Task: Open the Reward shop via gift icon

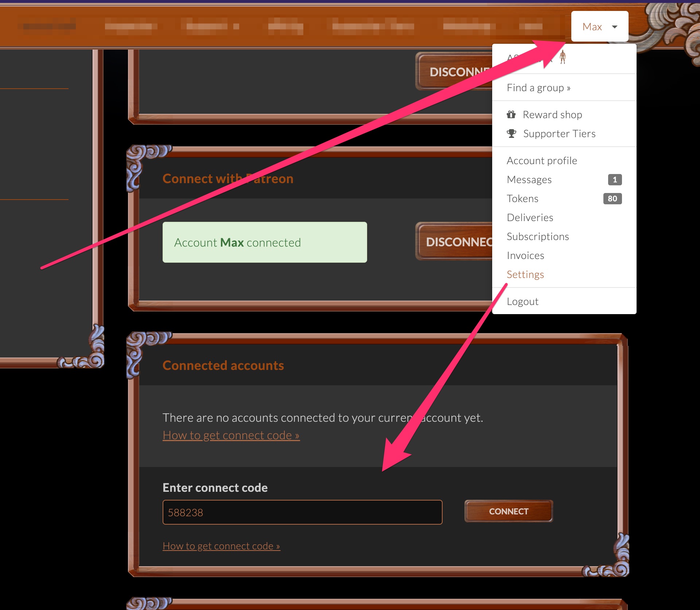Action: [x=512, y=114]
